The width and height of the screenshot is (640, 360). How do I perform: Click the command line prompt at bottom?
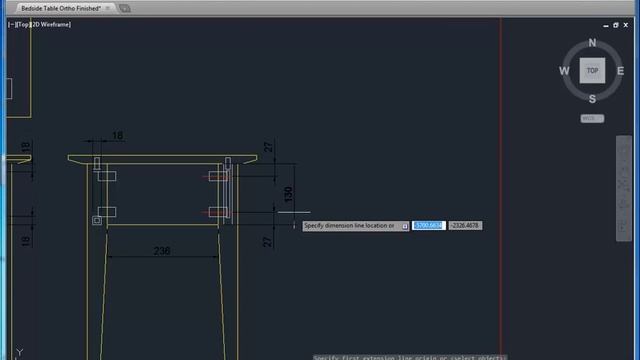click(409, 357)
